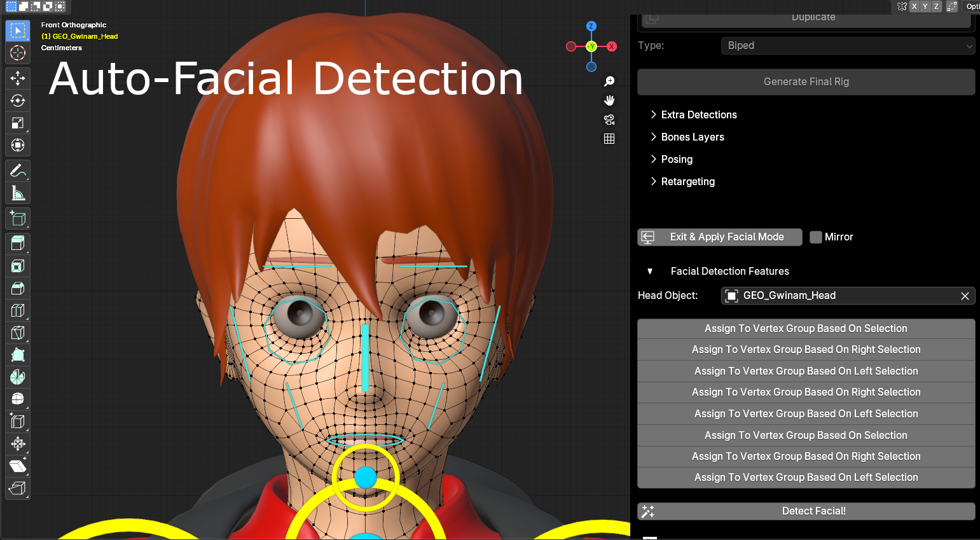This screenshot has height=540, width=980.
Task: Select the Move tool in the toolbar
Action: (x=18, y=78)
